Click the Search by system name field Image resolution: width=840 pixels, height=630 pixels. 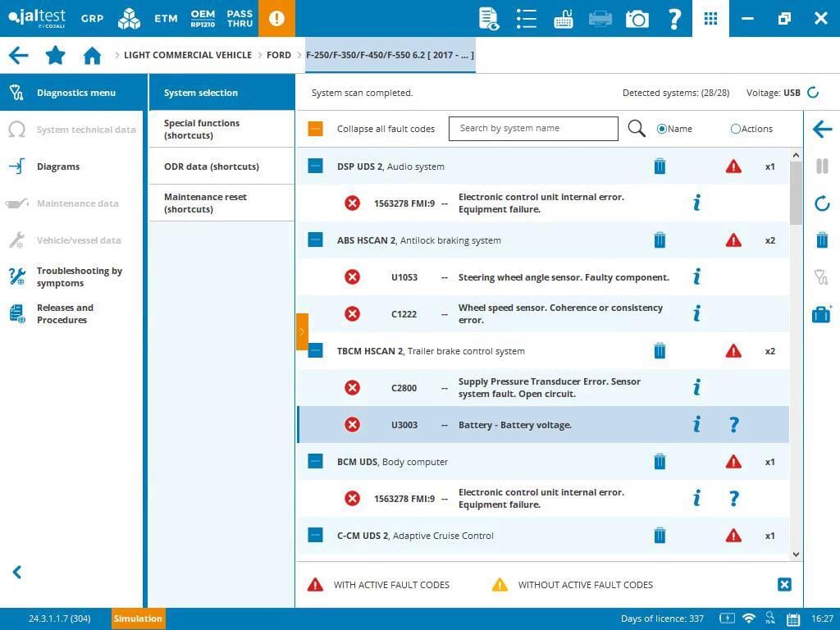coord(533,129)
